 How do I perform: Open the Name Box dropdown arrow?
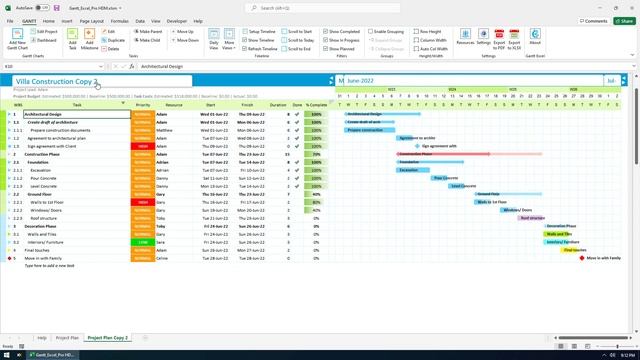101,66
